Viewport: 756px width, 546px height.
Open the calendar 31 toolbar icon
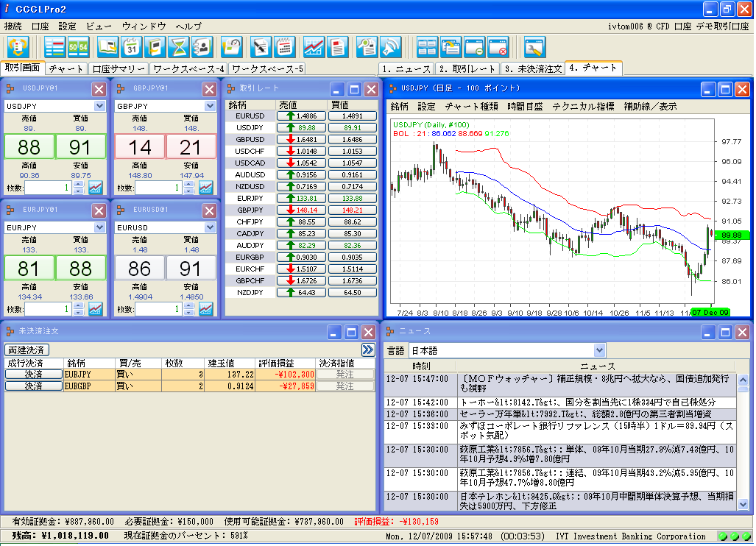coord(132,47)
